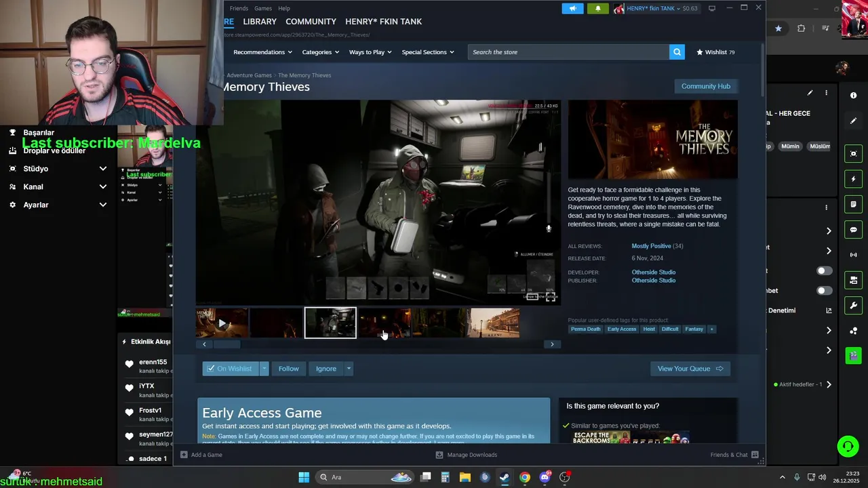
Task: Click the pencil icon in dashboard icon rail
Action: pyautogui.click(x=853, y=121)
